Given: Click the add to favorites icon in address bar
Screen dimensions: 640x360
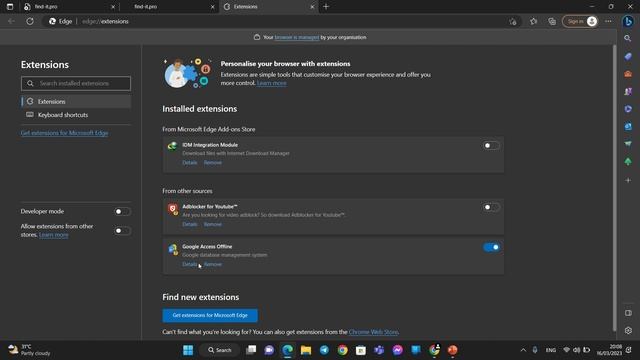Looking at the screenshot, I should click(513, 22).
